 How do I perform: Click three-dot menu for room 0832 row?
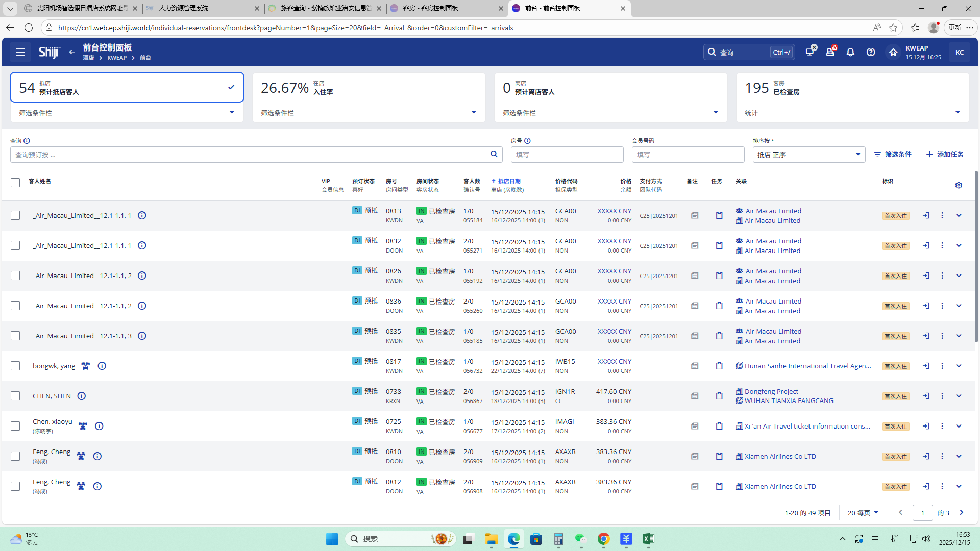(x=942, y=245)
